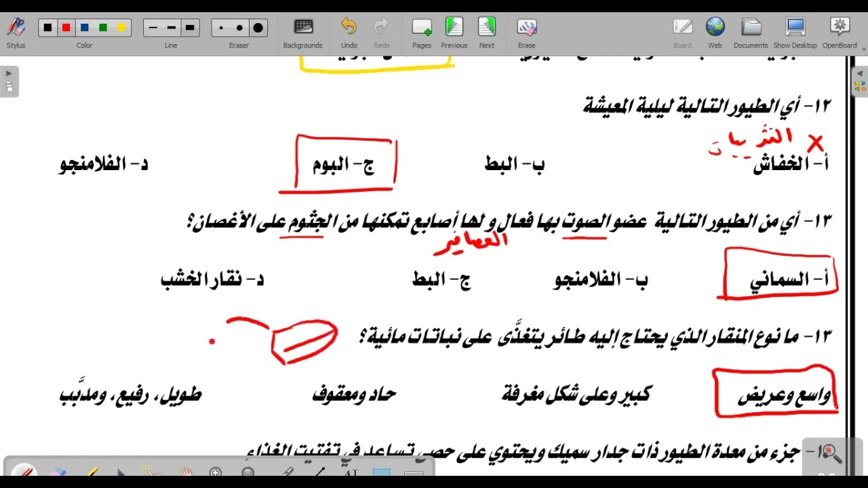
Task: Click the answer 'حاد ومعقوف'
Action: tap(354, 394)
